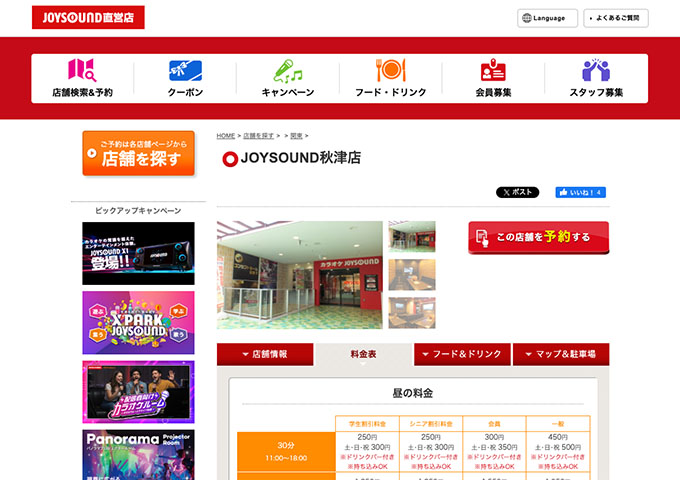Open the カラオケルーム streaming banner
Viewport: 680px width, 480px height.
[x=138, y=392]
